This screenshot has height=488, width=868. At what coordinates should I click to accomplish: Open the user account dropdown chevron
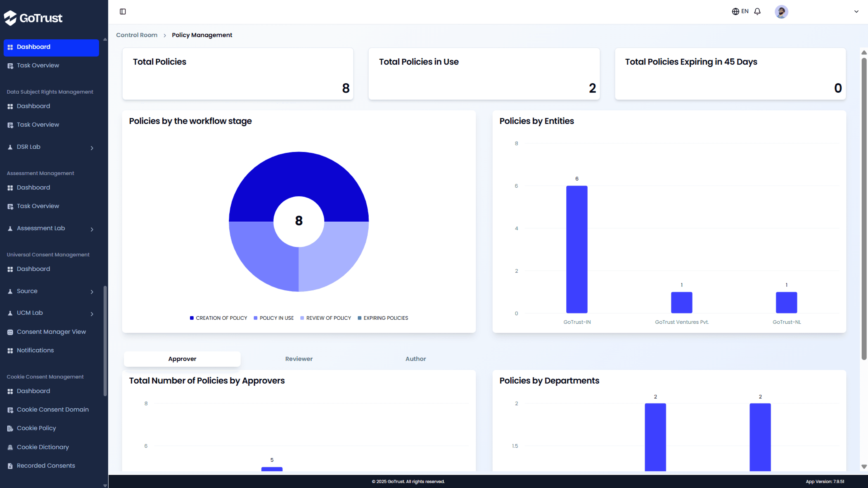pyautogui.click(x=856, y=12)
